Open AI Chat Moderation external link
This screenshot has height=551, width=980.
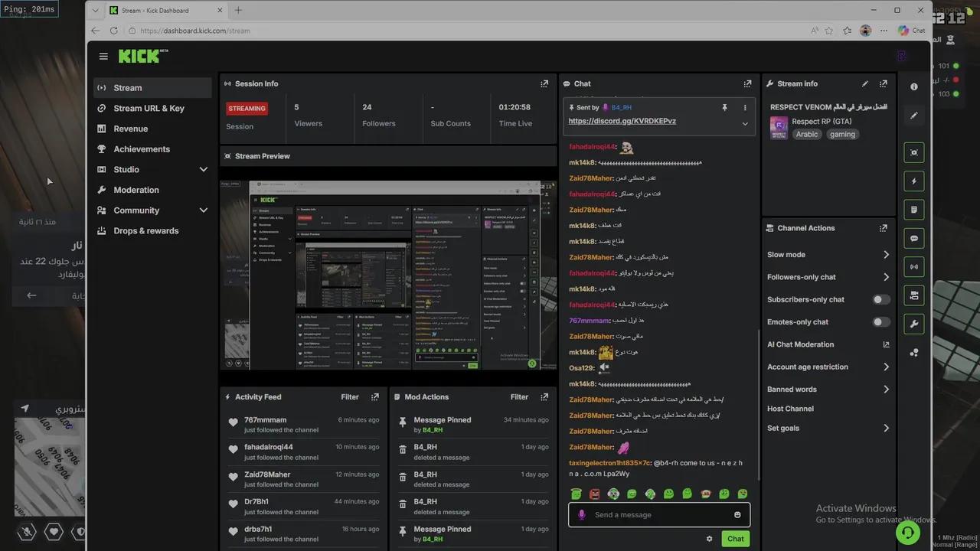click(x=886, y=344)
